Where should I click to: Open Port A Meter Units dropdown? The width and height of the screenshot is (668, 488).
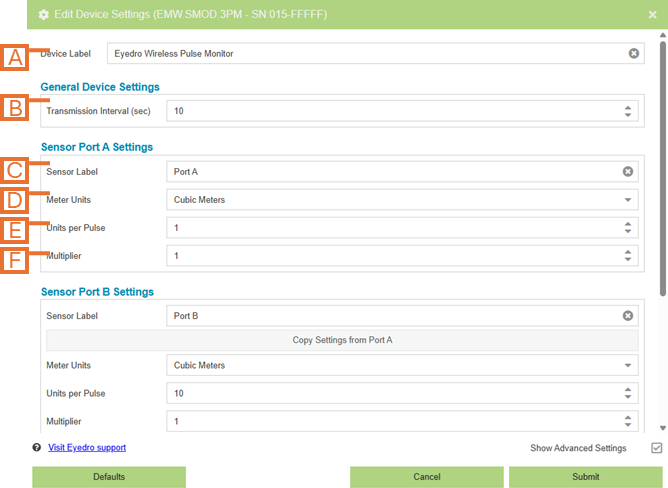click(628, 200)
